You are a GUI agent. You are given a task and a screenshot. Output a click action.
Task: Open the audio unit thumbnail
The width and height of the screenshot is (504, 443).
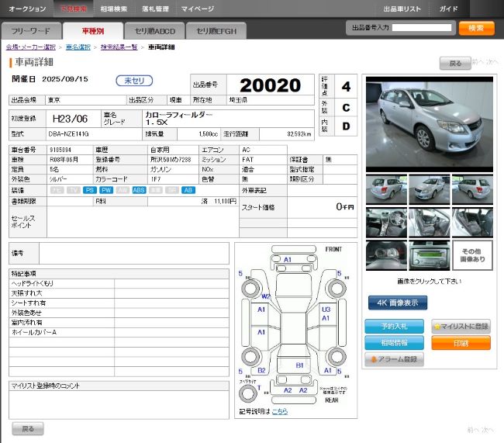coord(429,255)
